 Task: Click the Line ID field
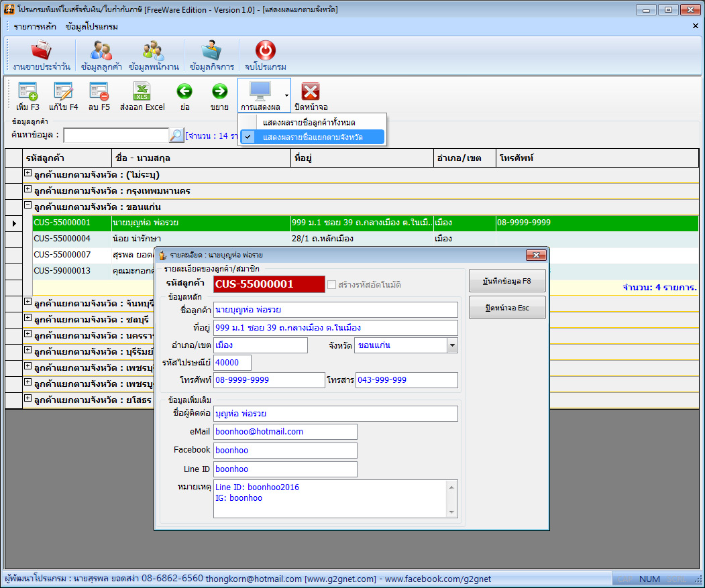285,469
